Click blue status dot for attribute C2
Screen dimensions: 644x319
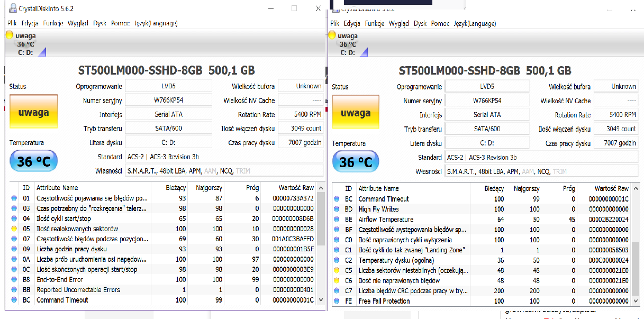[336, 260]
